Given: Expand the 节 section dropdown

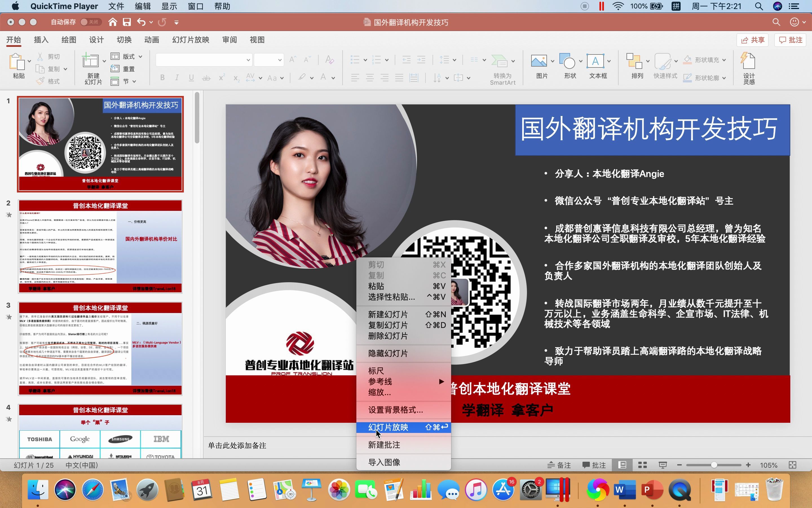Looking at the screenshot, I should point(134,81).
